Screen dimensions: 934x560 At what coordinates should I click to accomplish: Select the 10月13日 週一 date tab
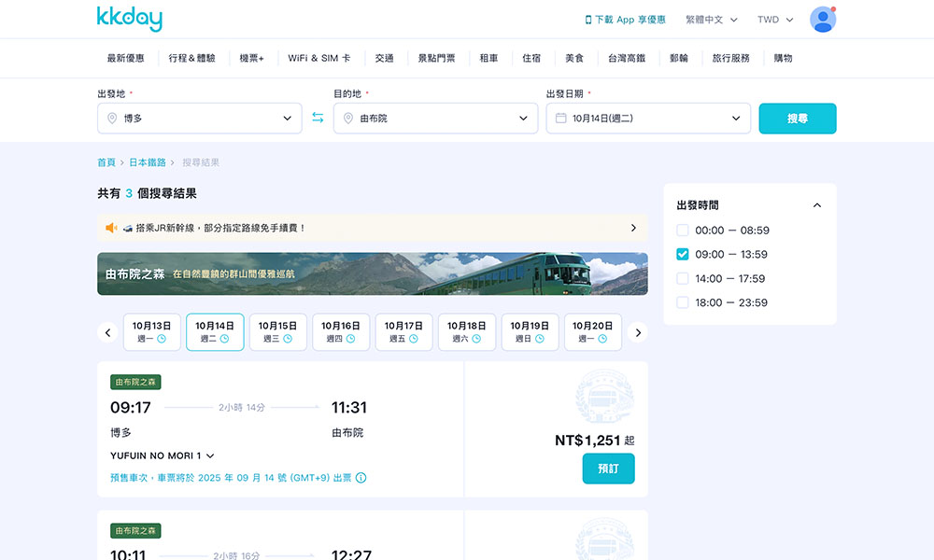[x=152, y=332]
